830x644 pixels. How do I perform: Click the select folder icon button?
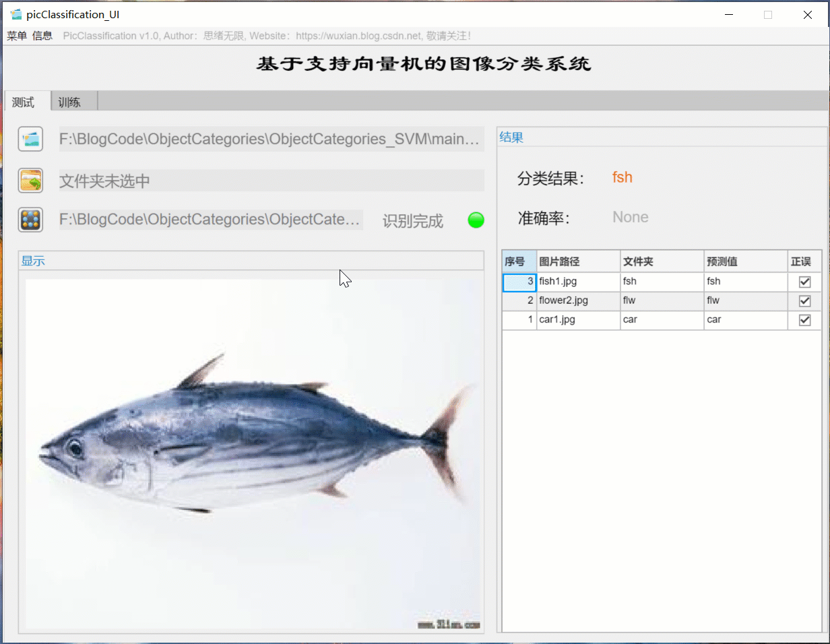pyautogui.click(x=31, y=181)
